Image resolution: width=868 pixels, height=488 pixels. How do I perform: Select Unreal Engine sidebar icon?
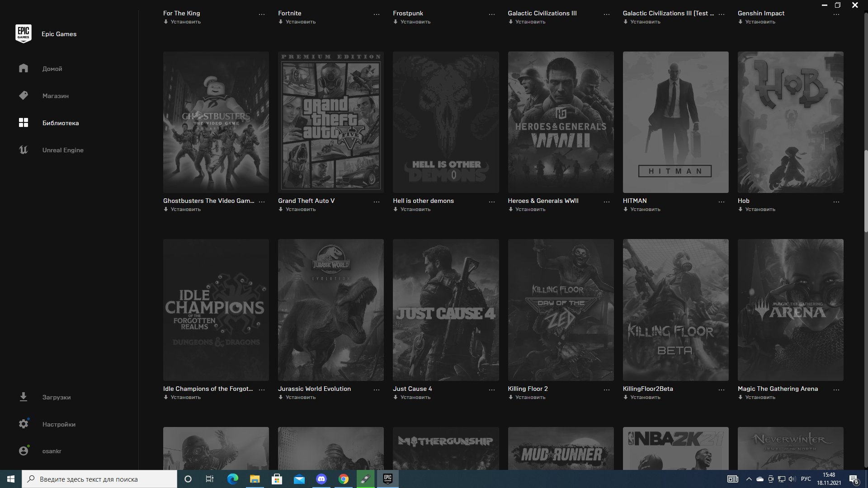click(x=24, y=150)
